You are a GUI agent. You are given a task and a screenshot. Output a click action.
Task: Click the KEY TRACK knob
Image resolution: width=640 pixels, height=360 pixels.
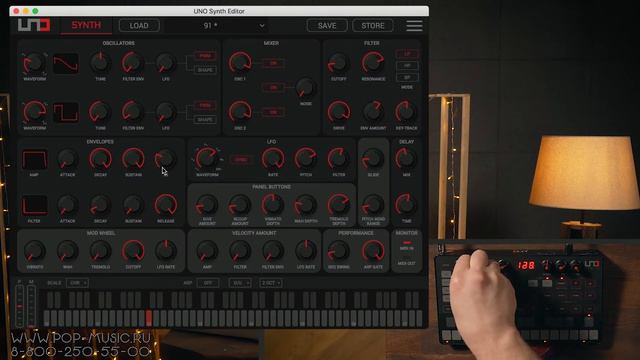(x=406, y=112)
